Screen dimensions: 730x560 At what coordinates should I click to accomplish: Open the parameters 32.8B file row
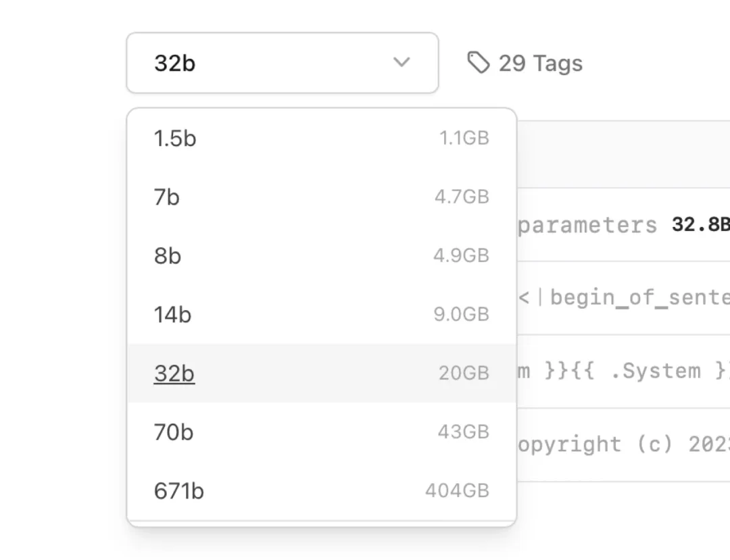tap(623, 225)
